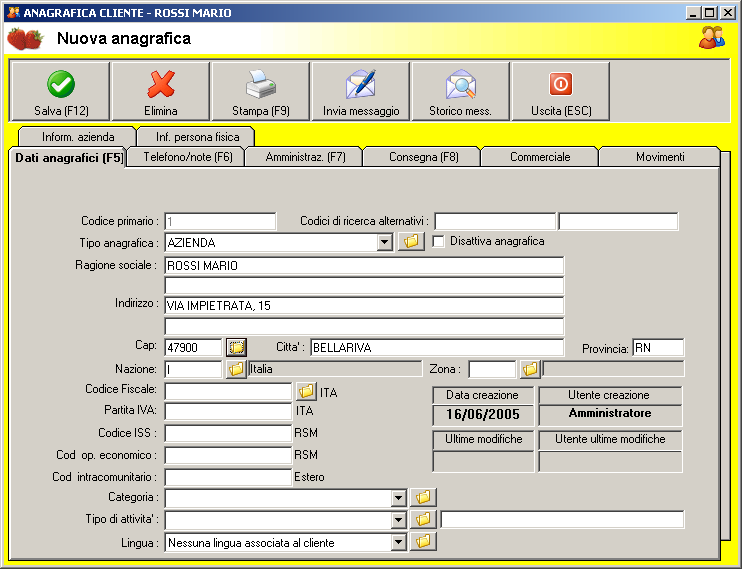Click the printer Stampa (F9) button
This screenshot has height=569, width=742.
(260, 91)
